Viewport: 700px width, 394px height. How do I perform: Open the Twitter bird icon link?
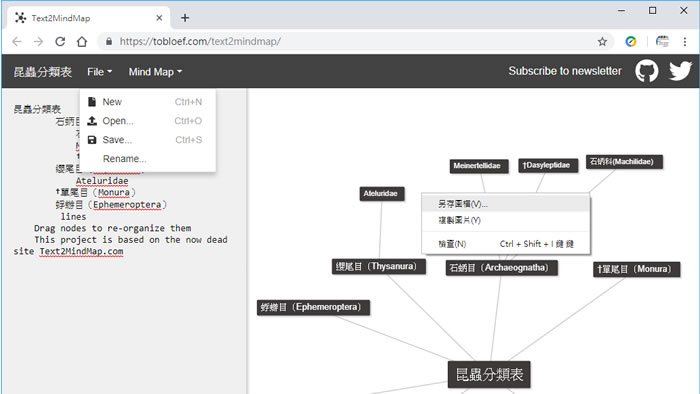pyautogui.click(x=680, y=71)
